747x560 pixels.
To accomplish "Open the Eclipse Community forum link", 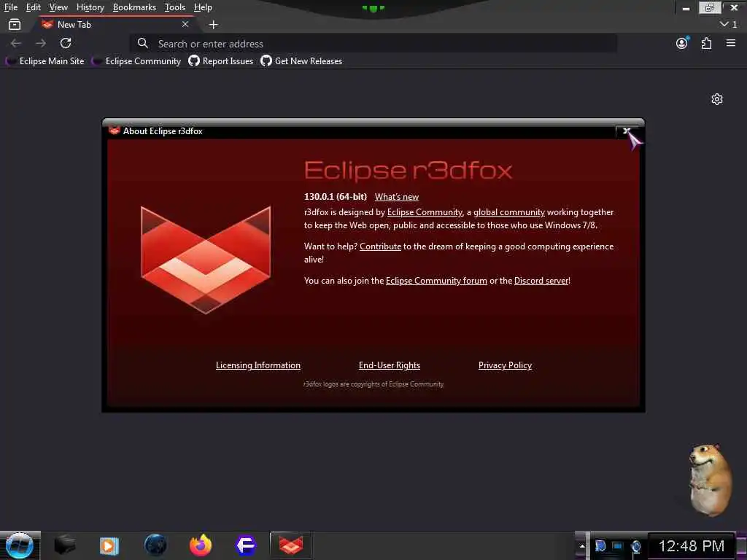I will [436, 281].
